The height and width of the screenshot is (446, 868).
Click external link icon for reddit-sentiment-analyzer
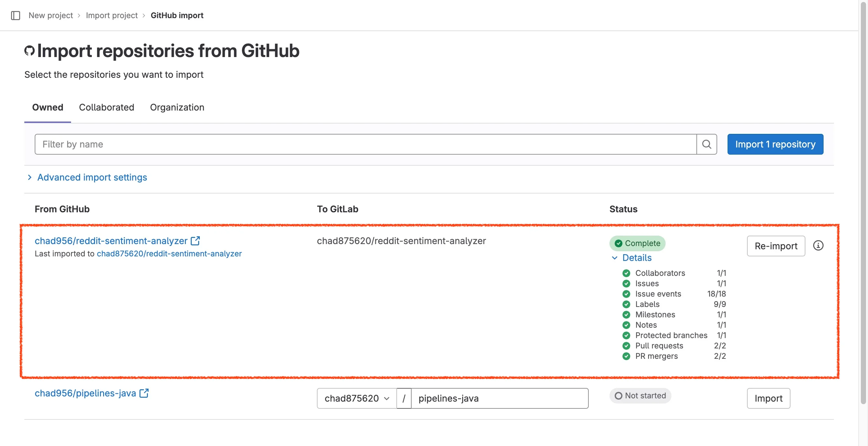tap(196, 241)
